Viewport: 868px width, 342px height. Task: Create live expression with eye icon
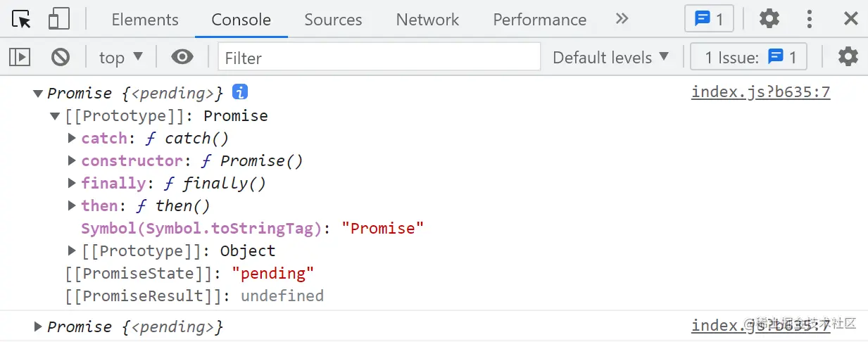pyautogui.click(x=182, y=57)
